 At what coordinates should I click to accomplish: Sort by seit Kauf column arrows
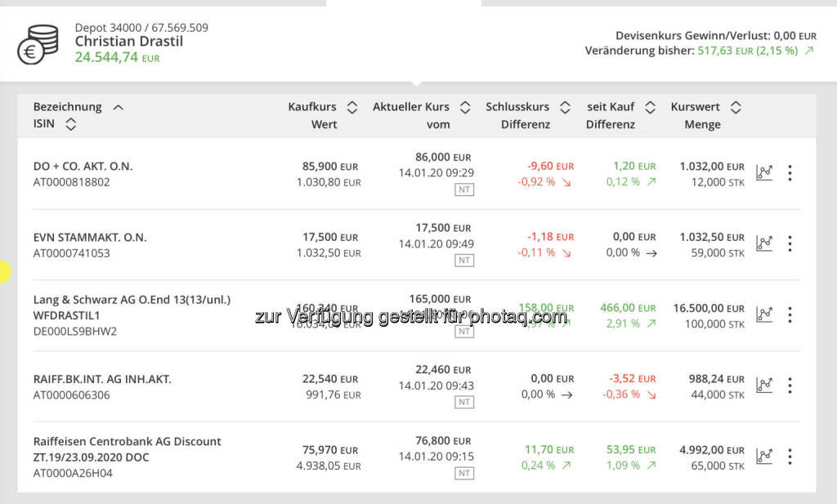(651, 107)
